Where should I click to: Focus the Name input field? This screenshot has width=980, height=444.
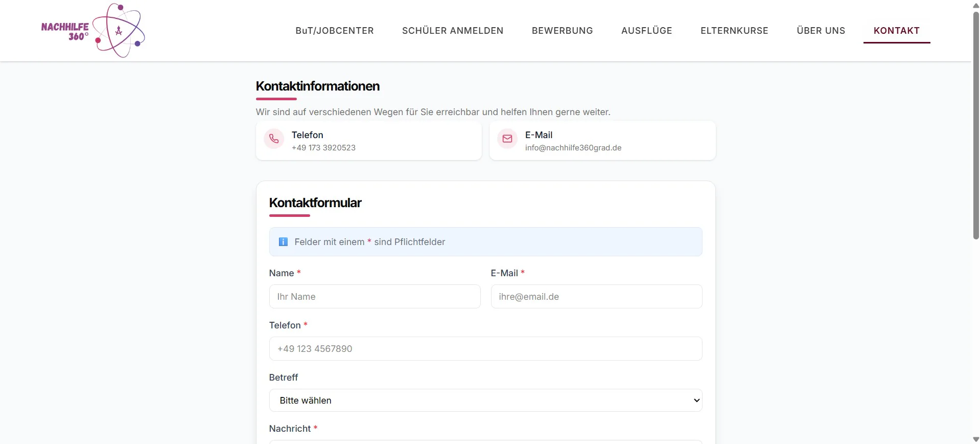point(375,297)
